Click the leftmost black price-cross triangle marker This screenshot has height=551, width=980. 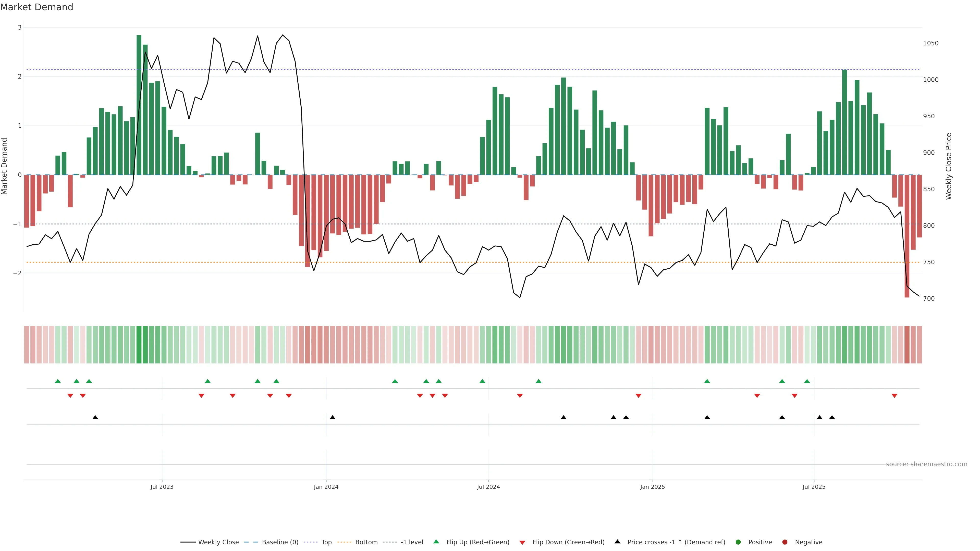tap(95, 418)
